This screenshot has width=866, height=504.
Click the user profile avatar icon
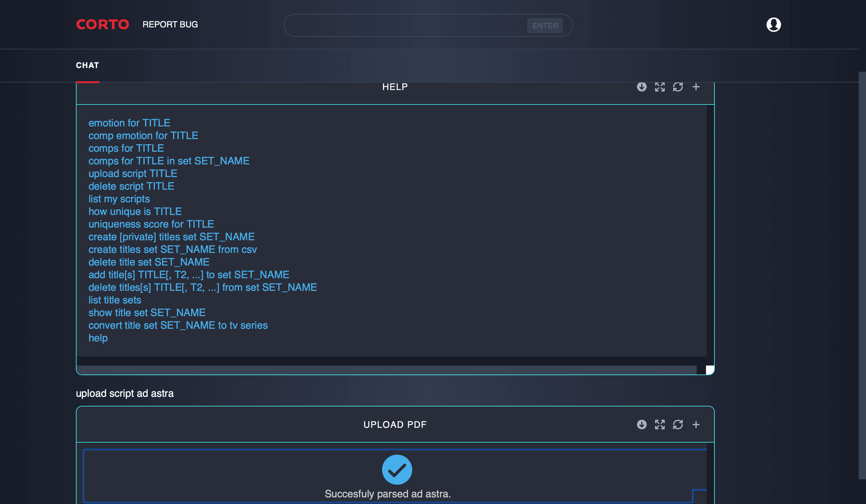click(x=773, y=25)
